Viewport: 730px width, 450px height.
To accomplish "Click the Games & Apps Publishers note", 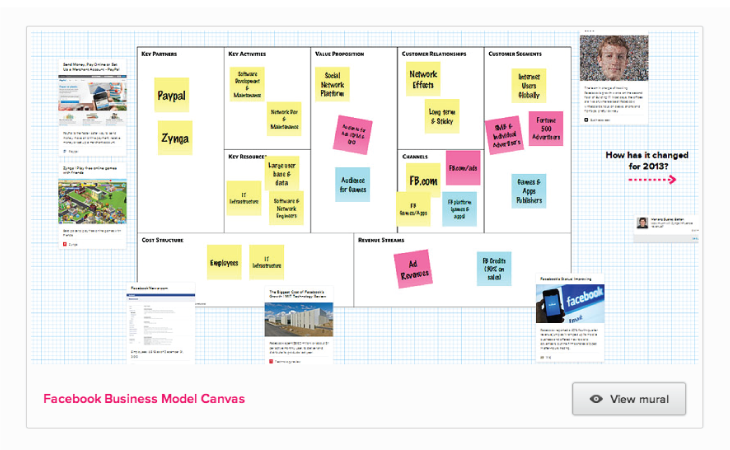I will [529, 191].
